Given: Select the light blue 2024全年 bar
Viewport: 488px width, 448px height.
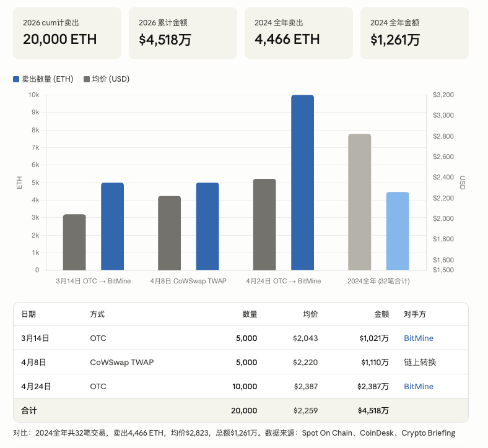Looking at the screenshot, I should pyautogui.click(x=397, y=231).
